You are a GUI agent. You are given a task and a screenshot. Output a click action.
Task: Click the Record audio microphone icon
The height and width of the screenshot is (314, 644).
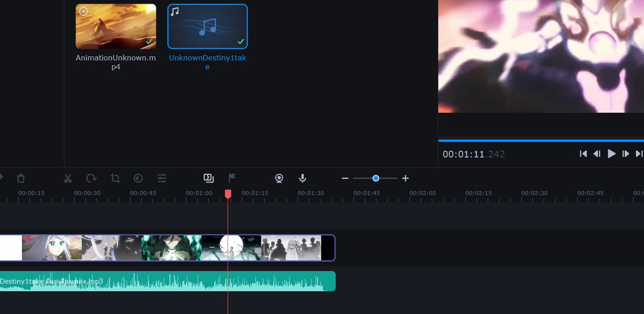[x=303, y=178]
